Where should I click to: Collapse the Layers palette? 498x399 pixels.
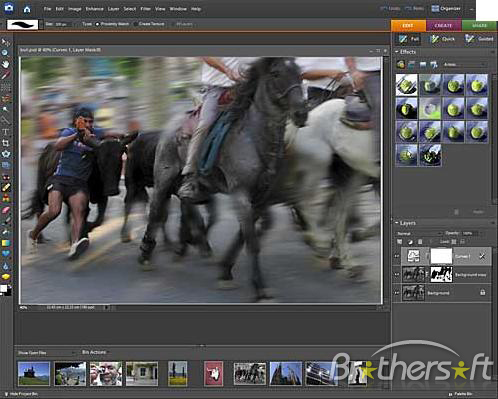click(x=397, y=223)
